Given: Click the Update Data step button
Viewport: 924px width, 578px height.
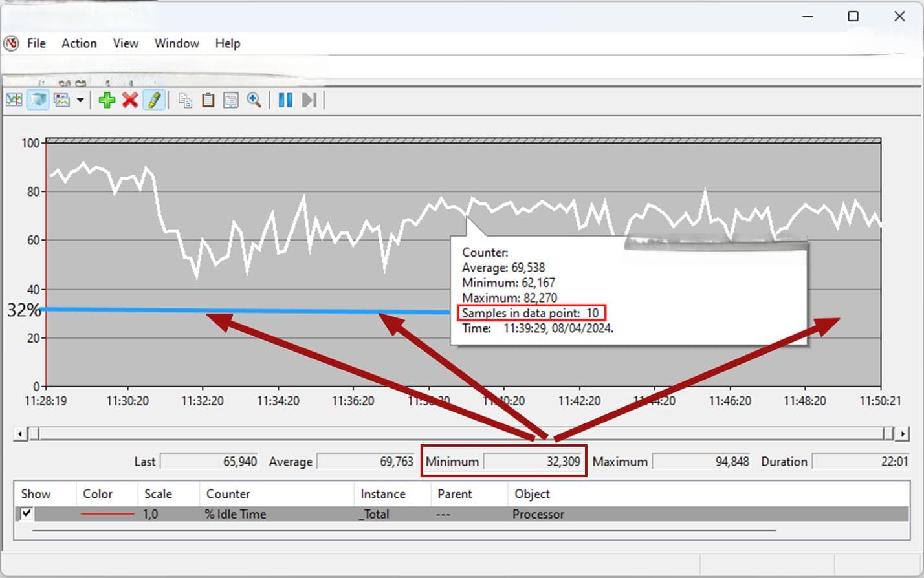Looking at the screenshot, I should (309, 100).
